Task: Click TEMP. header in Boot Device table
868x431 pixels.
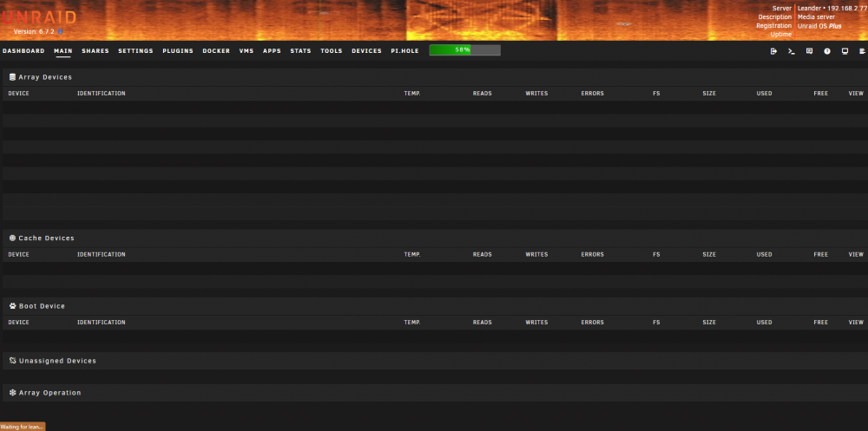Action: (x=412, y=322)
